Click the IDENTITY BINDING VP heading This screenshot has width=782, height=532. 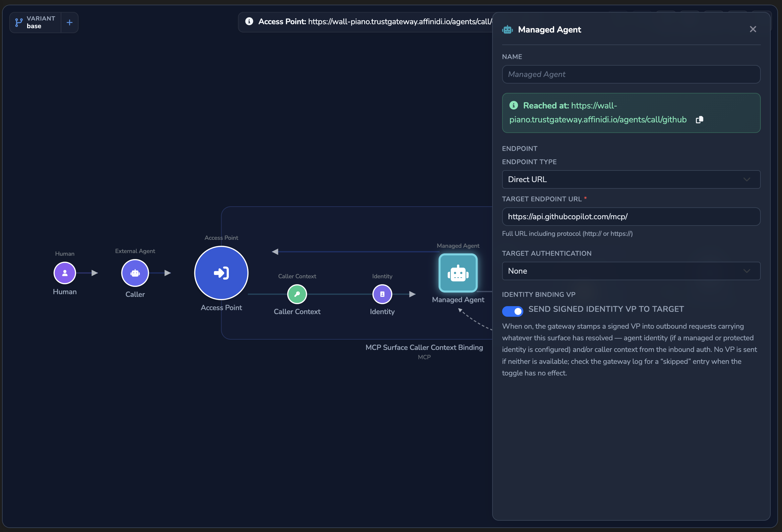538,295
